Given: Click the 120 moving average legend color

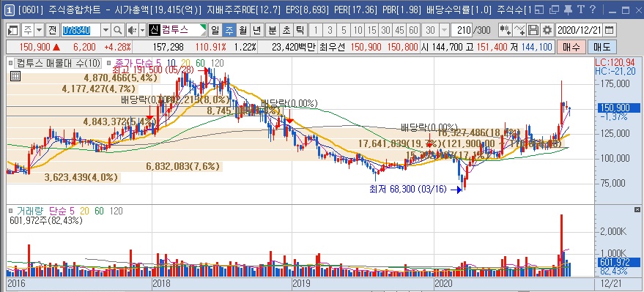Looking at the screenshot, I should [218, 63].
